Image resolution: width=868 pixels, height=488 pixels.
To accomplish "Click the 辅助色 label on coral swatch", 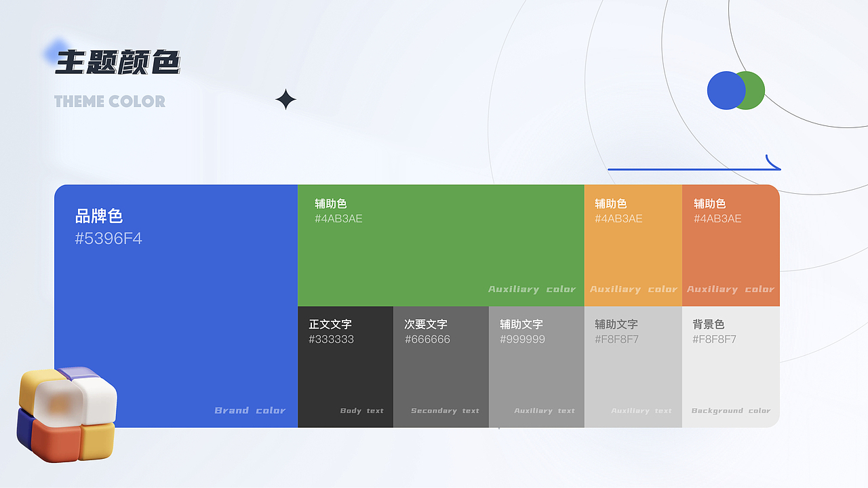I will tap(710, 203).
